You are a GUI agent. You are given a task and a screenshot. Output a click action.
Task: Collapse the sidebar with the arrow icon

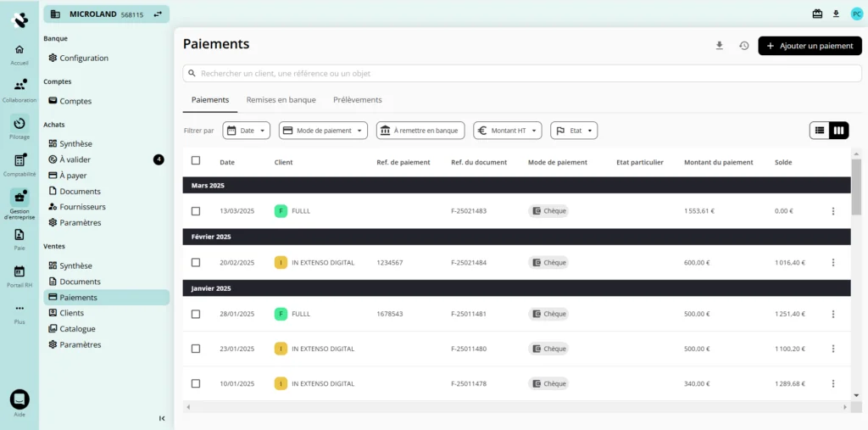162,418
